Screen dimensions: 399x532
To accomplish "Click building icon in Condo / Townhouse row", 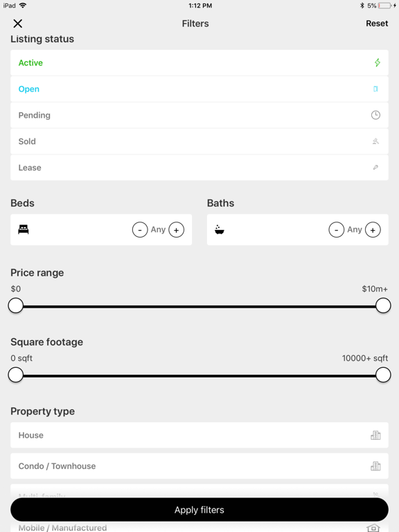I will point(375,465).
